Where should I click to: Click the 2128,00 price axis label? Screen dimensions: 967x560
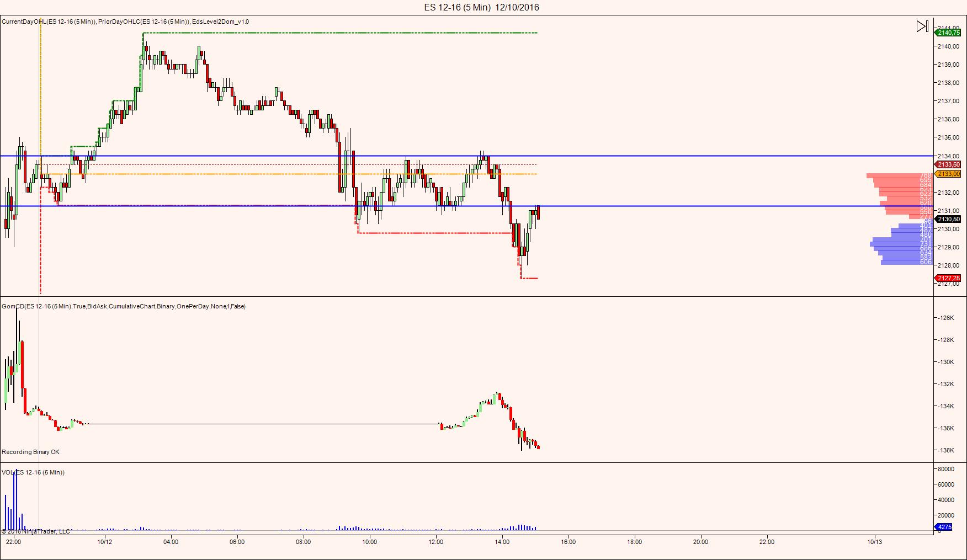pyautogui.click(x=948, y=265)
